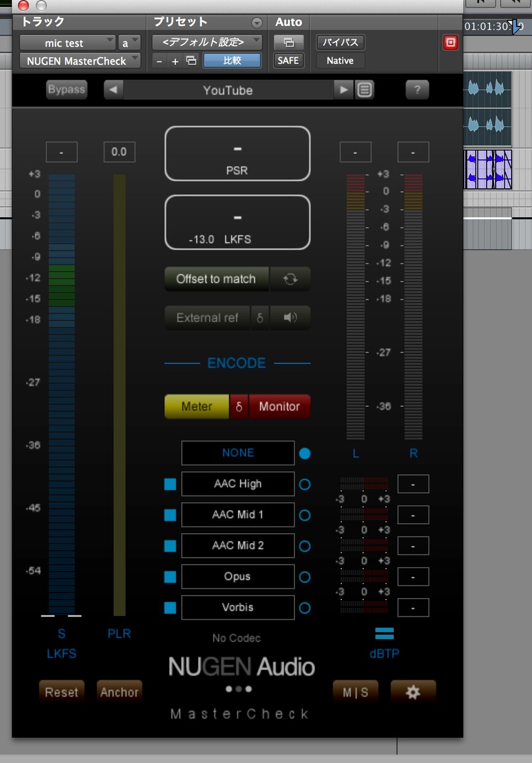Viewport: 532px width, 763px height.
Task: Select the Vorbis monitor radio button
Action: [x=304, y=608]
